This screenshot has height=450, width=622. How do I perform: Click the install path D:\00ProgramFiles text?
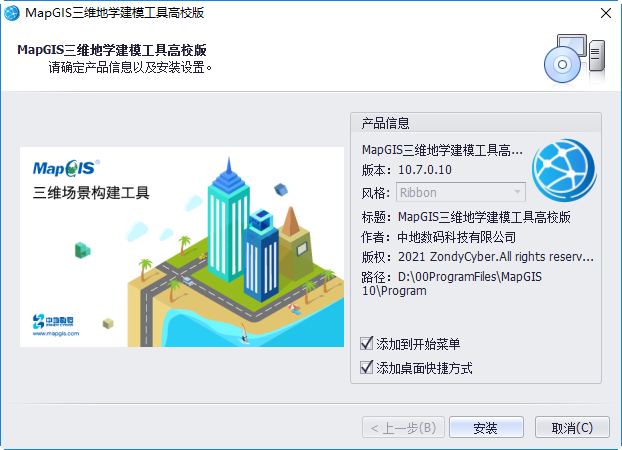[464, 276]
